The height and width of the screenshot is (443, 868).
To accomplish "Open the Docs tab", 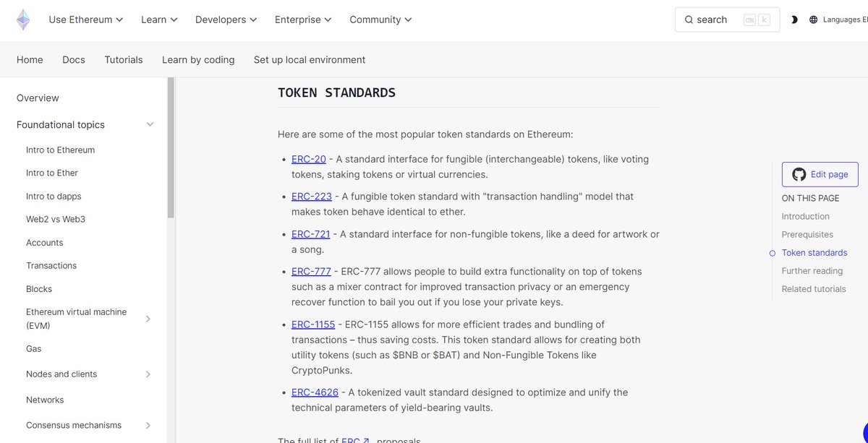I will pyautogui.click(x=74, y=60).
